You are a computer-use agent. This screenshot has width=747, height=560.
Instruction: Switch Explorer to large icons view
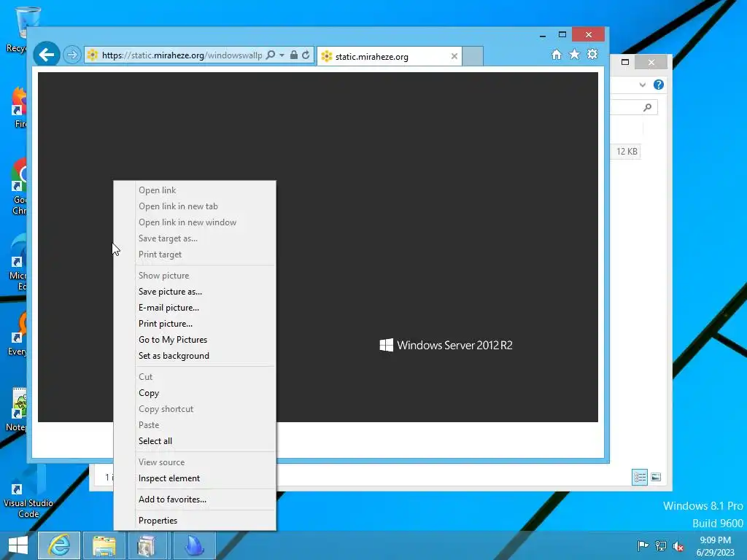click(656, 477)
